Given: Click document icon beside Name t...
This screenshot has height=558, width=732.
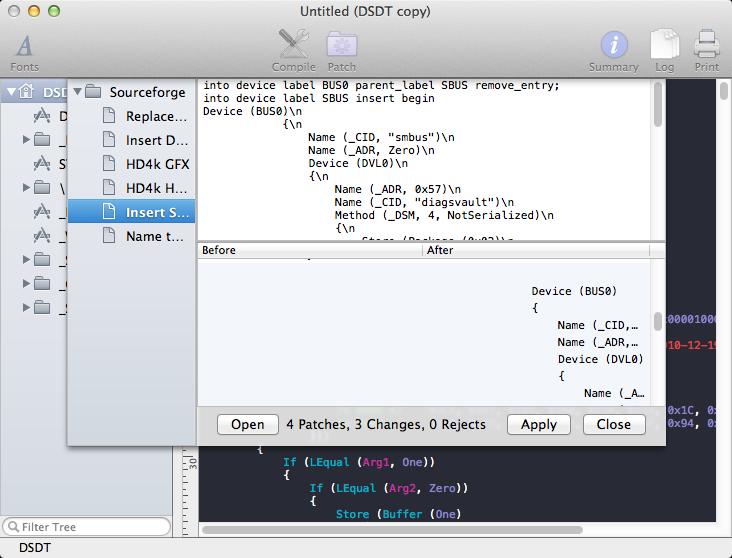Looking at the screenshot, I should pyautogui.click(x=109, y=235).
